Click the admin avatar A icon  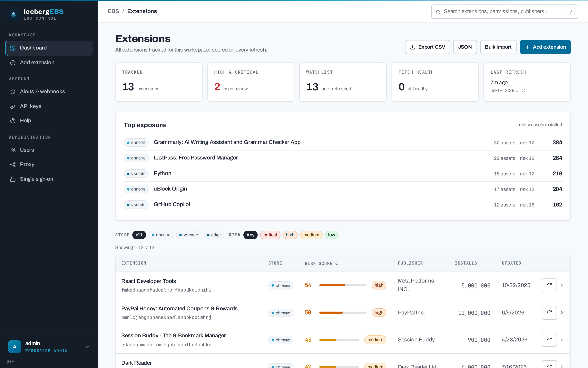coord(14,347)
